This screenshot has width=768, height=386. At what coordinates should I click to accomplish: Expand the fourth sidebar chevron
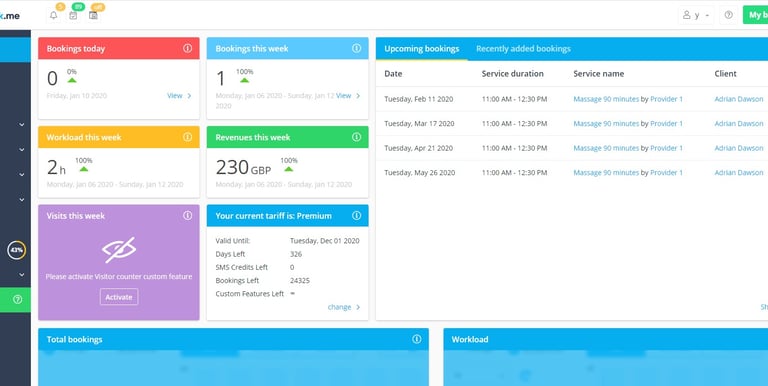(x=22, y=199)
